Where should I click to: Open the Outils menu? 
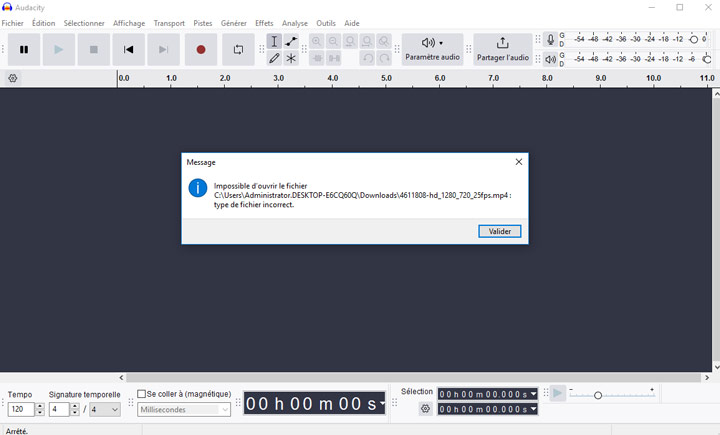click(326, 23)
